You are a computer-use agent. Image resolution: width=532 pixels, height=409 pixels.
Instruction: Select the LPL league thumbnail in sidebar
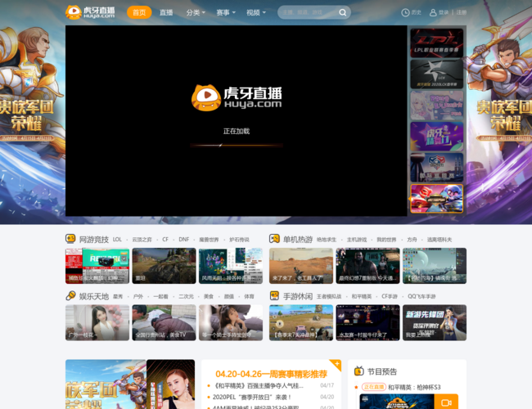[437, 43]
